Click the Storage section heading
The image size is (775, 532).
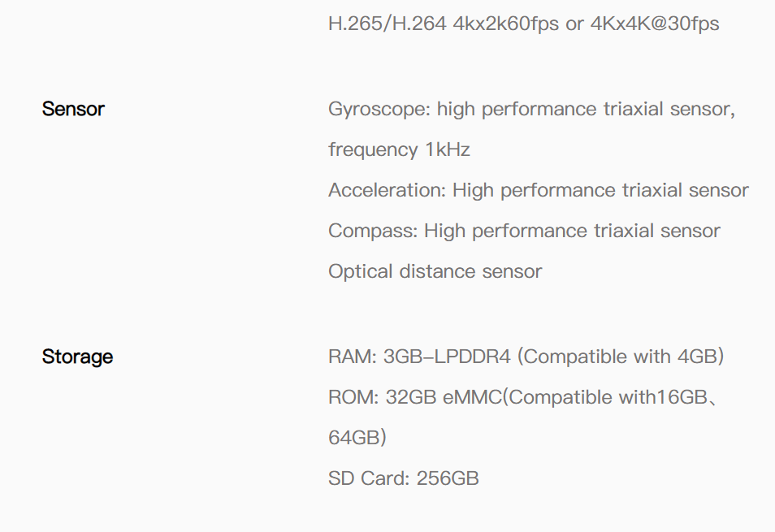tap(77, 357)
